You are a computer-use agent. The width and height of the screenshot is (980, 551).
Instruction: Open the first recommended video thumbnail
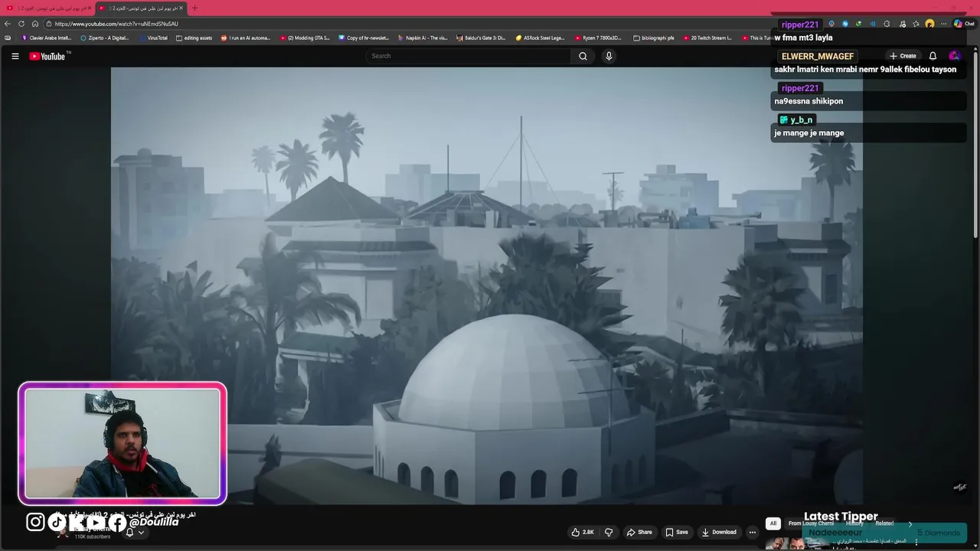[x=799, y=544]
